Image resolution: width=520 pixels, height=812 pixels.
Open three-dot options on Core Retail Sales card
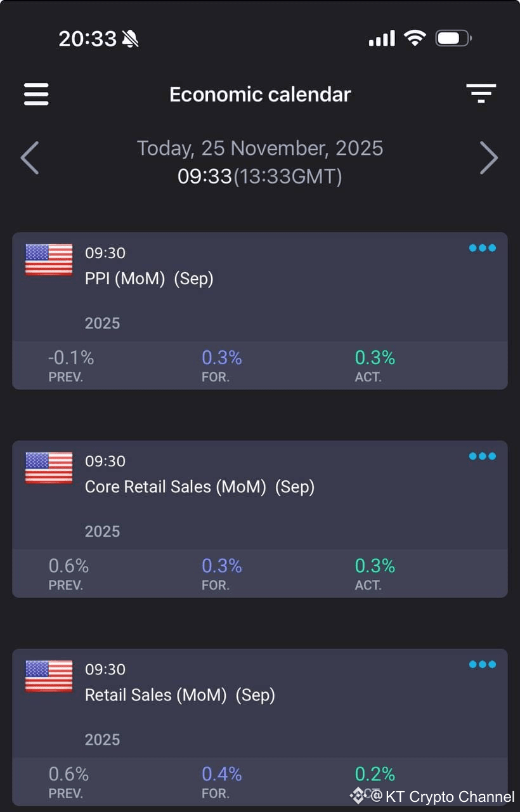(482, 456)
